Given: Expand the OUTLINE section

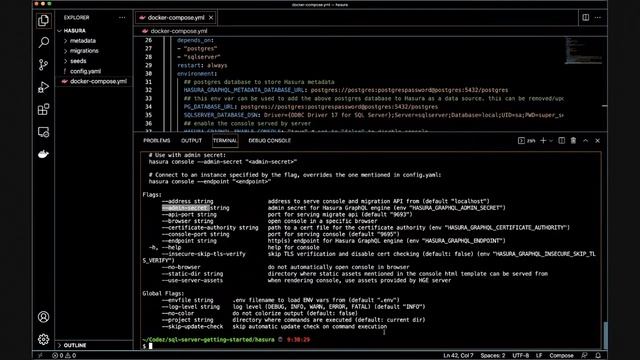Looking at the screenshot, I should pyautogui.click(x=75, y=345).
